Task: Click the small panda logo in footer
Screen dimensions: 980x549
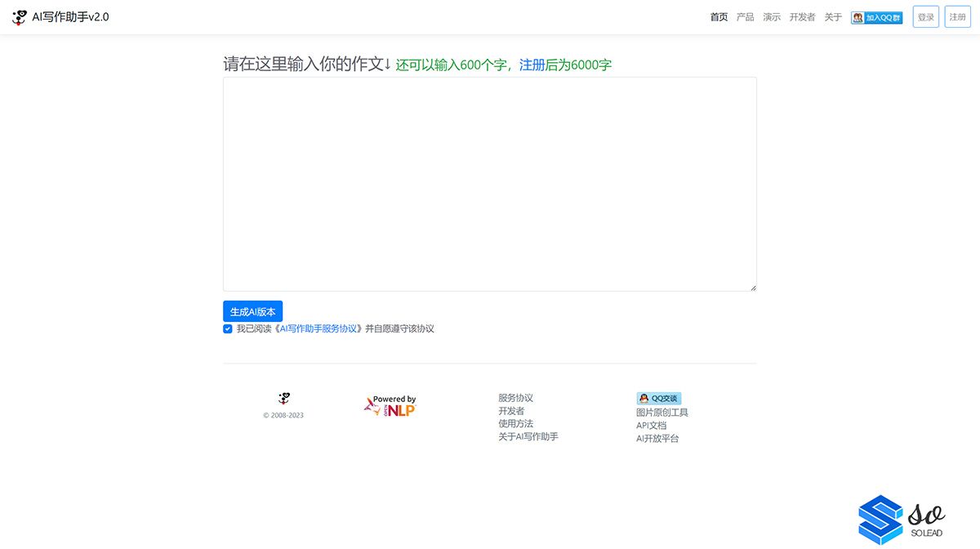Action: [283, 399]
